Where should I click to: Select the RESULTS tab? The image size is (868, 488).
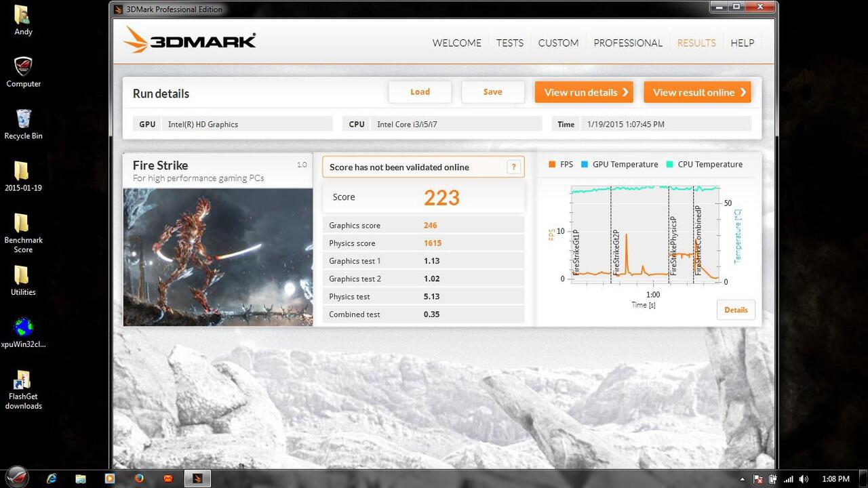(x=696, y=43)
